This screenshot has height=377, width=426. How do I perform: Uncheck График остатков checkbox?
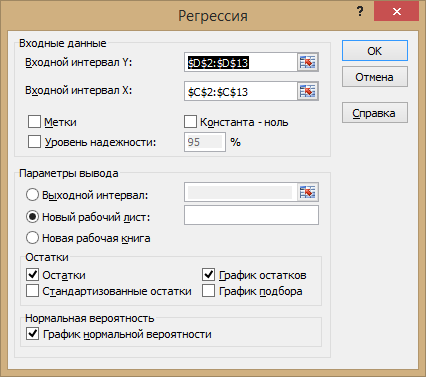point(208,275)
